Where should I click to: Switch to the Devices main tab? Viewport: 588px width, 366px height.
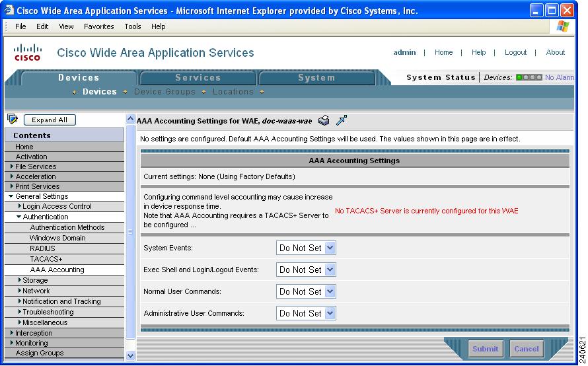tap(79, 77)
